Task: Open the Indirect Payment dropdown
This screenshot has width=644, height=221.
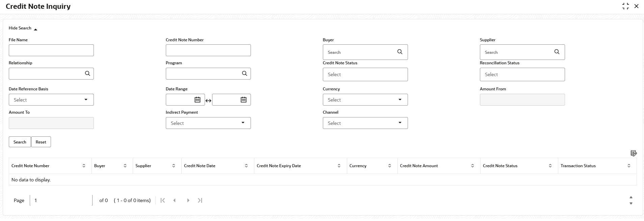Action: pos(208,123)
